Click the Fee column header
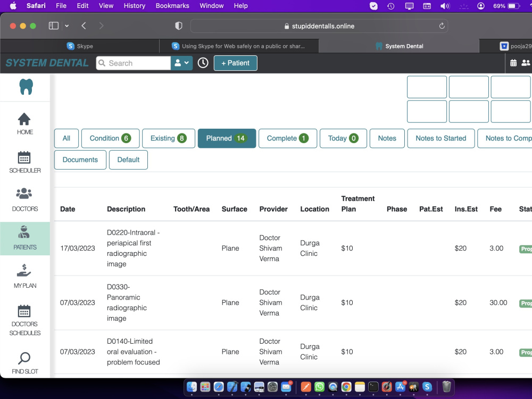 [495, 209]
